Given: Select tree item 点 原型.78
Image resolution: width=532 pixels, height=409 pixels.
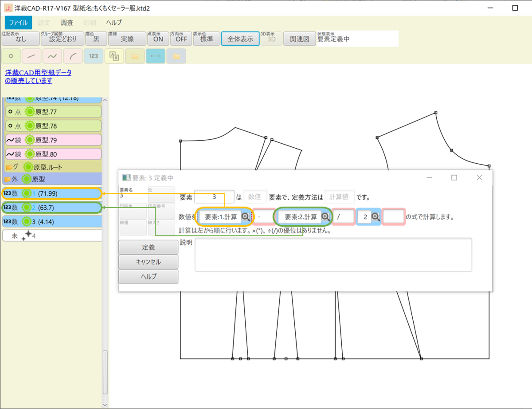Looking at the screenshot, I should tap(53, 126).
